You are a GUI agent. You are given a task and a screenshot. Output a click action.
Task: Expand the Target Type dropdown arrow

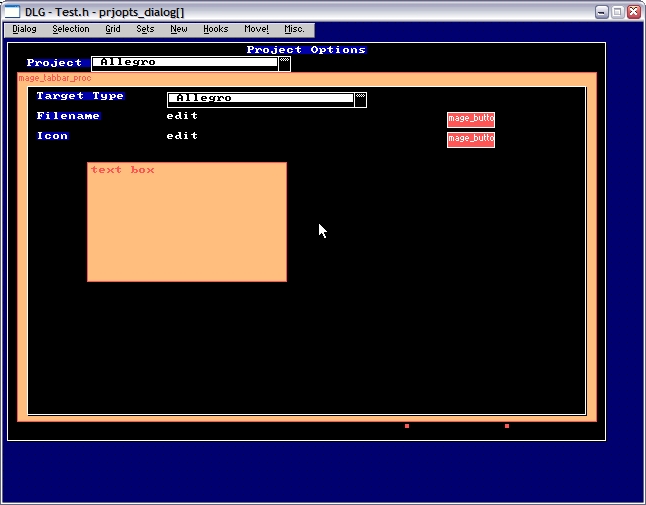(x=360, y=99)
